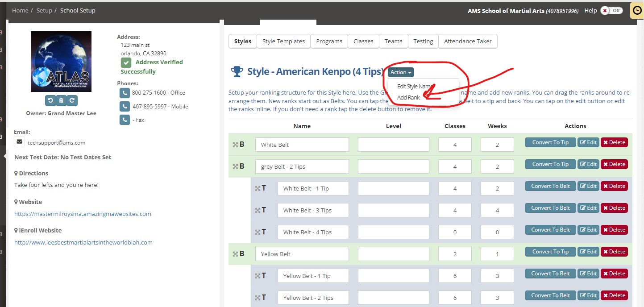This screenshot has height=307, width=644.
Task: Click the phone icon beside the Mobile number
Action: (124, 107)
